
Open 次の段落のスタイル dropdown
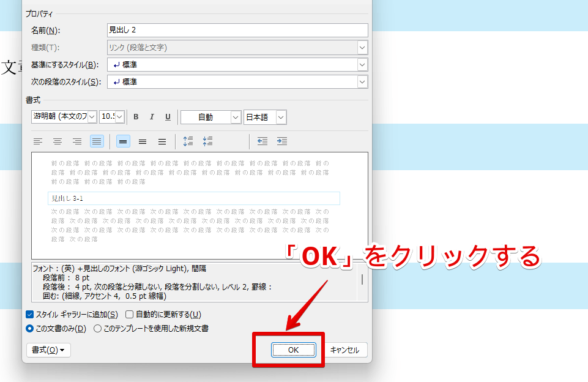coord(362,82)
